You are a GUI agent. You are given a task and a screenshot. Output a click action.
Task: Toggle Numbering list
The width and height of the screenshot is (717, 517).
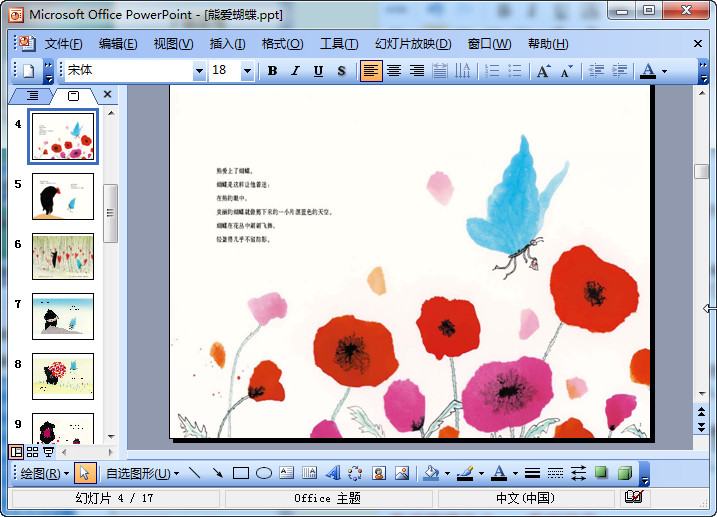(492, 71)
